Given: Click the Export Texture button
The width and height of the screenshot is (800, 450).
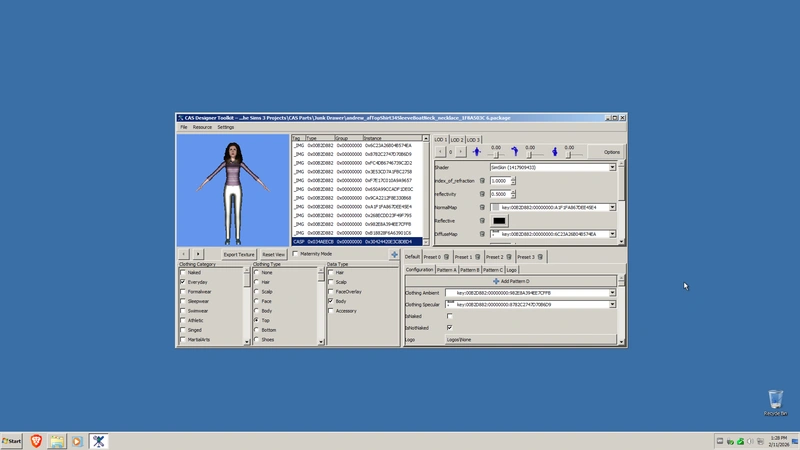Looking at the screenshot, I should (238, 255).
